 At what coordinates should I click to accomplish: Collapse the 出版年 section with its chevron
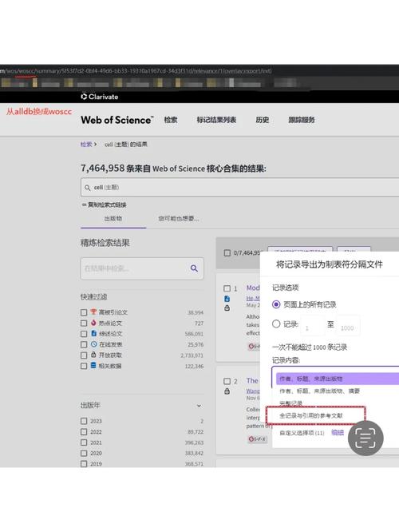[199, 406]
